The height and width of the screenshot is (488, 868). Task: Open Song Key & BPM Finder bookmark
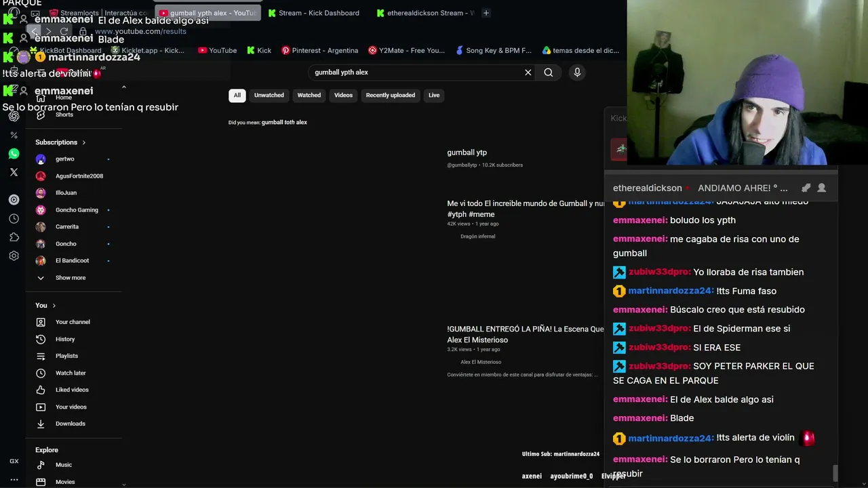pos(494,50)
